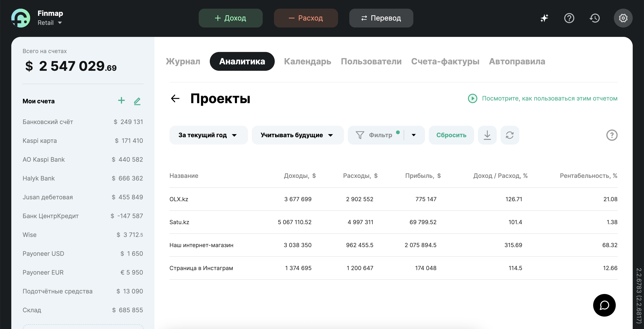Sort by the Доходы, $ column header
Screen dimensions: 644x329
click(x=300, y=176)
